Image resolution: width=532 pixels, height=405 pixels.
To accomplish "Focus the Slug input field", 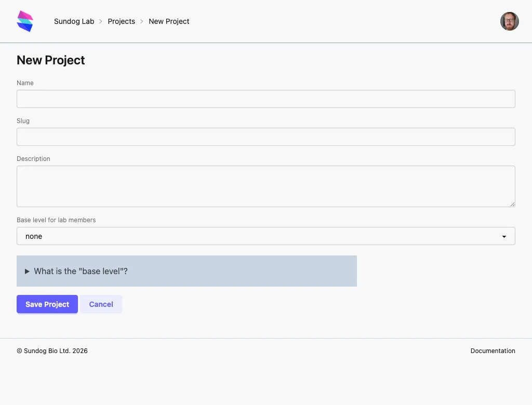I will 266,137.
